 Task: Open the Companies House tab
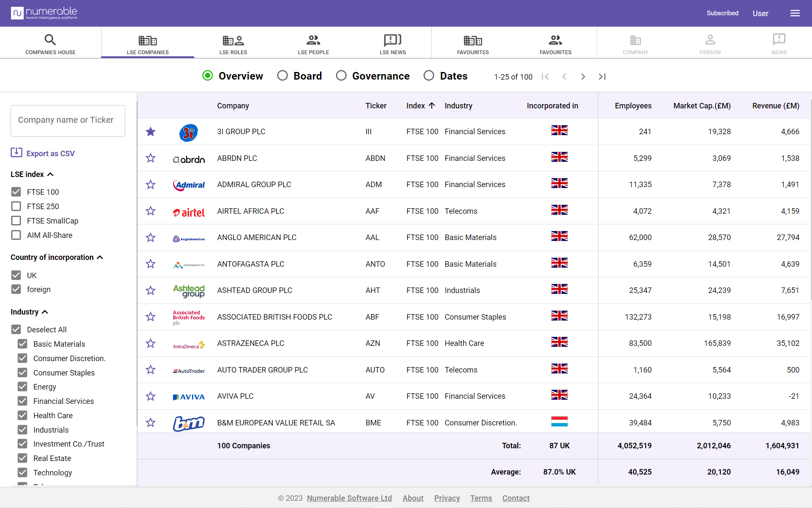pyautogui.click(x=50, y=43)
